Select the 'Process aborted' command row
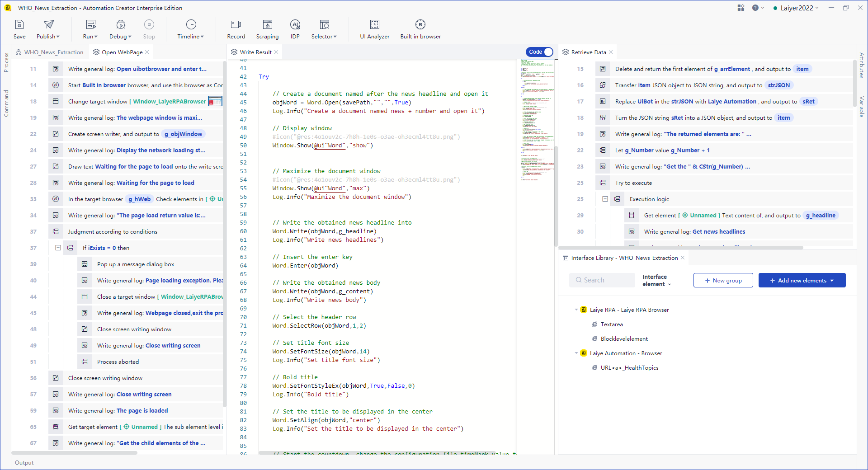 coord(150,362)
